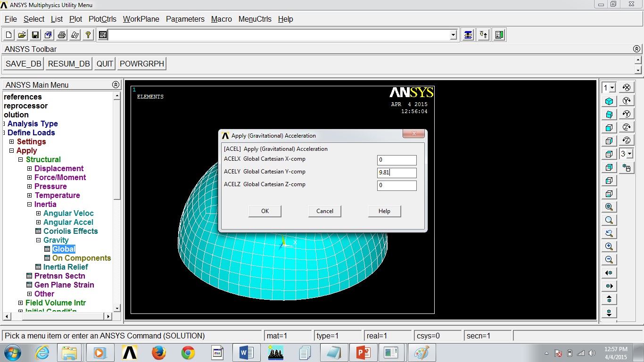Click Help in the Acceleration dialog

[384, 211]
